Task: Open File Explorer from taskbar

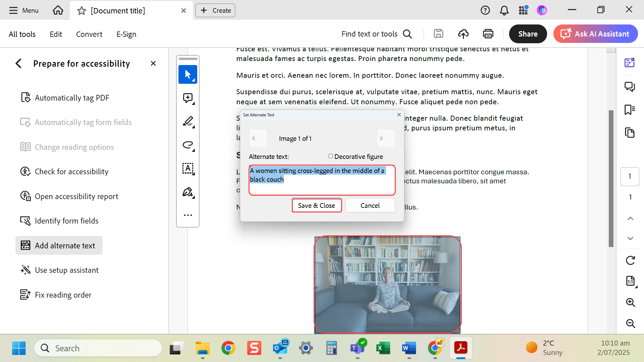Action: (203, 348)
